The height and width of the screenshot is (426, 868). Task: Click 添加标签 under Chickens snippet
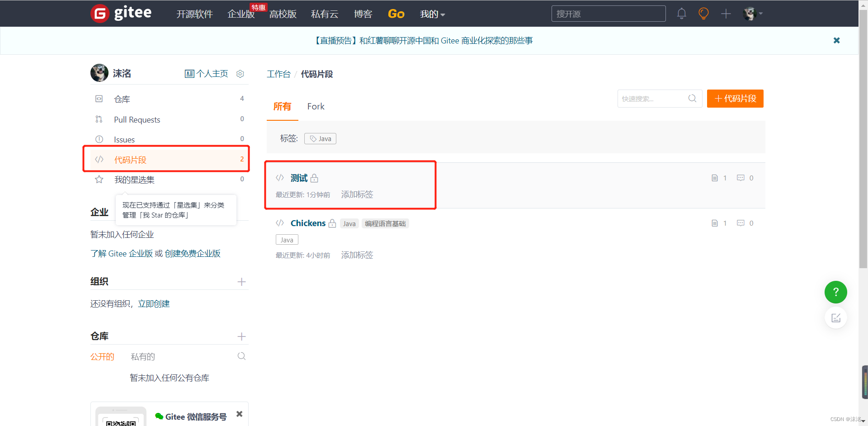[x=357, y=255]
